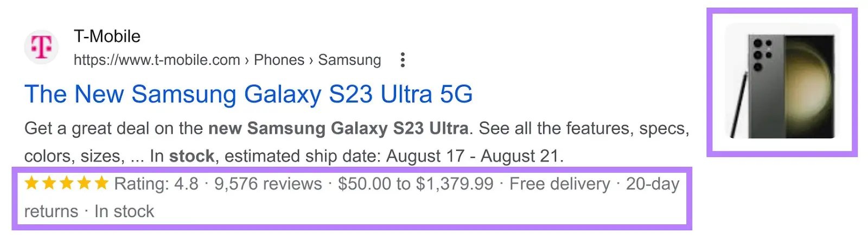
Task: Click the $50.00 to $1,379.99 price range
Action: (416, 184)
